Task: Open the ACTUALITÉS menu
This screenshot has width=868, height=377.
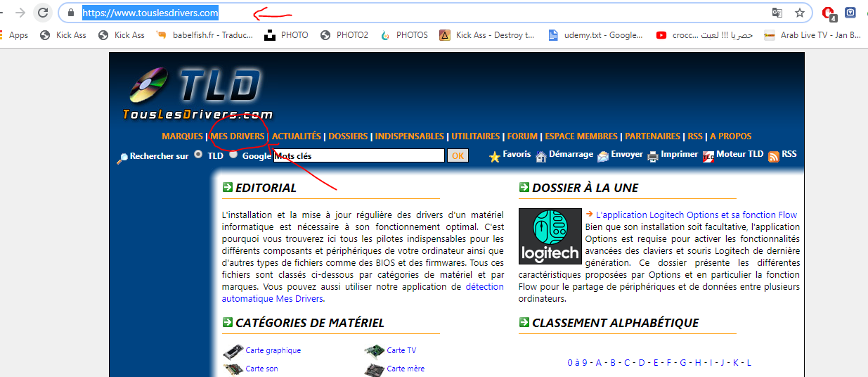Action: (x=297, y=136)
